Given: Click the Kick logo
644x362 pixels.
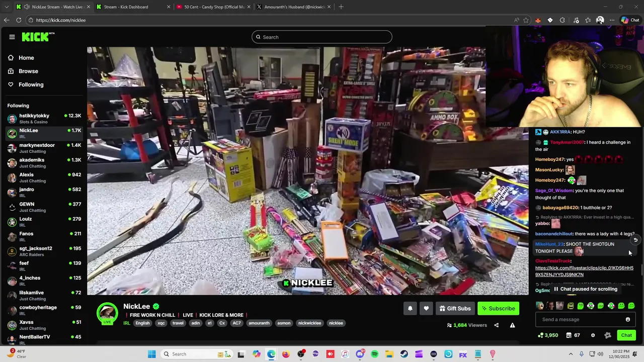Looking at the screenshot, I should (x=38, y=37).
